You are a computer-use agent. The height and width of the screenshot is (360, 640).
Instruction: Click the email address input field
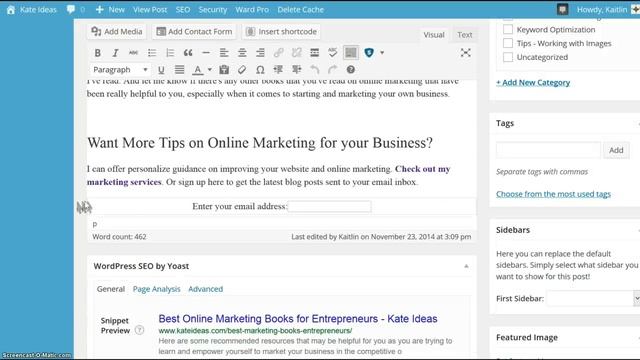click(329, 207)
